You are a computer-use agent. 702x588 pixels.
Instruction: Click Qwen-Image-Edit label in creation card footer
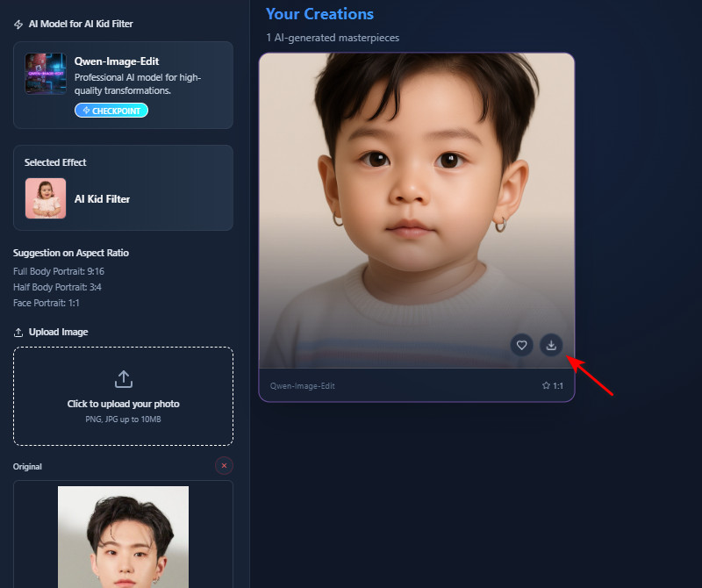pyautogui.click(x=302, y=386)
